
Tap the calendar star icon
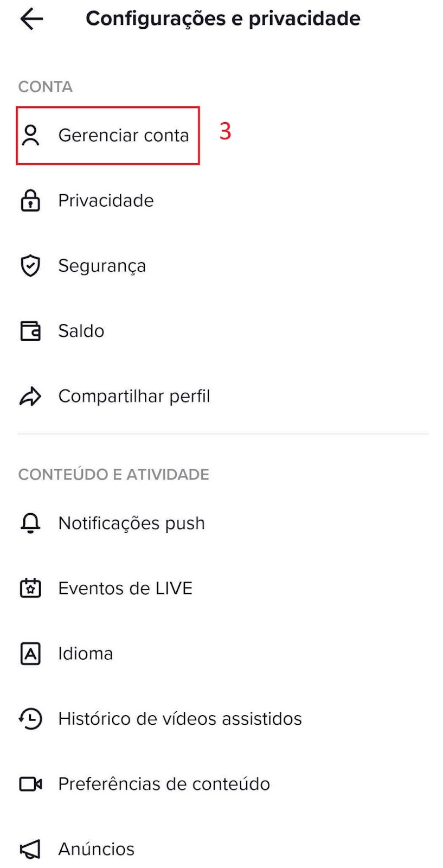tap(30, 588)
